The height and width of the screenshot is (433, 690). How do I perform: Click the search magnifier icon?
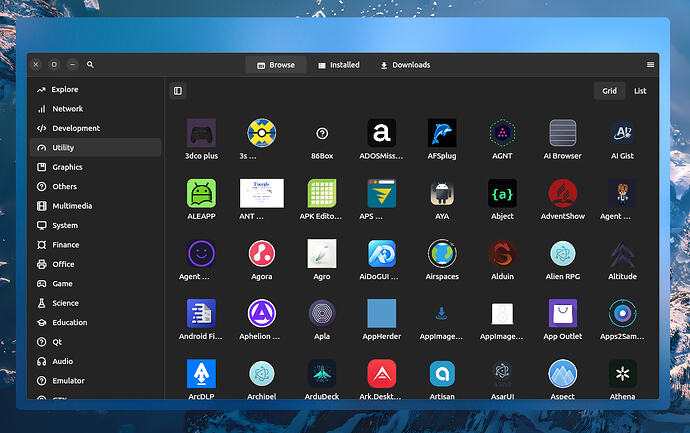90,65
